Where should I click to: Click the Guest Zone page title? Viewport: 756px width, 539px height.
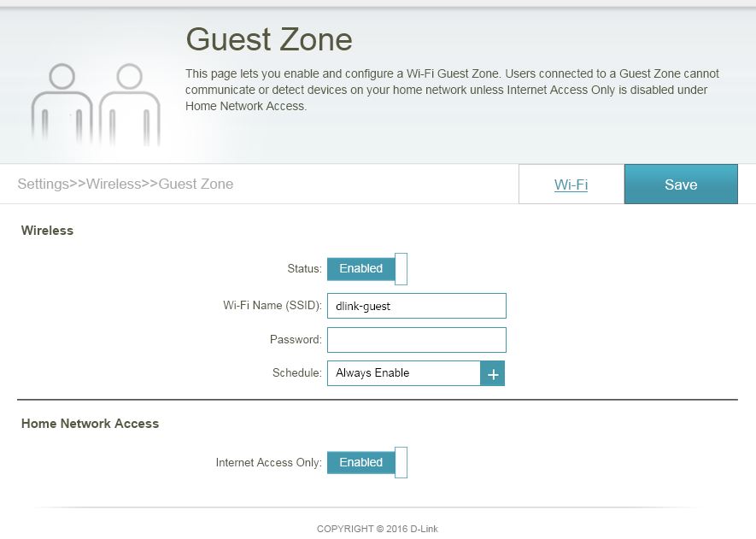click(x=268, y=39)
